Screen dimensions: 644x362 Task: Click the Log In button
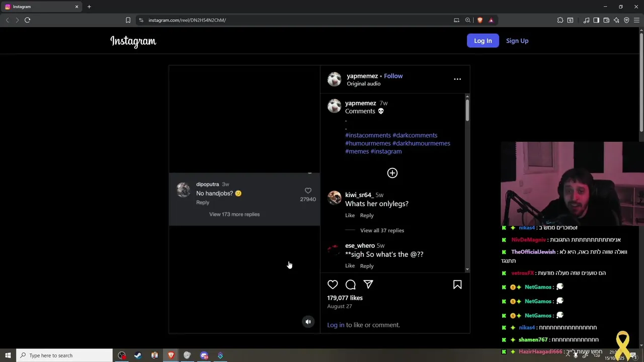click(483, 41)
